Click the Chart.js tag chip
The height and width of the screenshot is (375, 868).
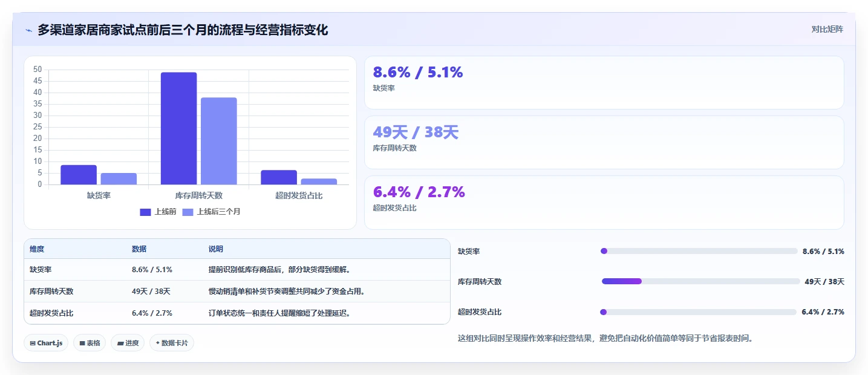click(x=47, y=343)
